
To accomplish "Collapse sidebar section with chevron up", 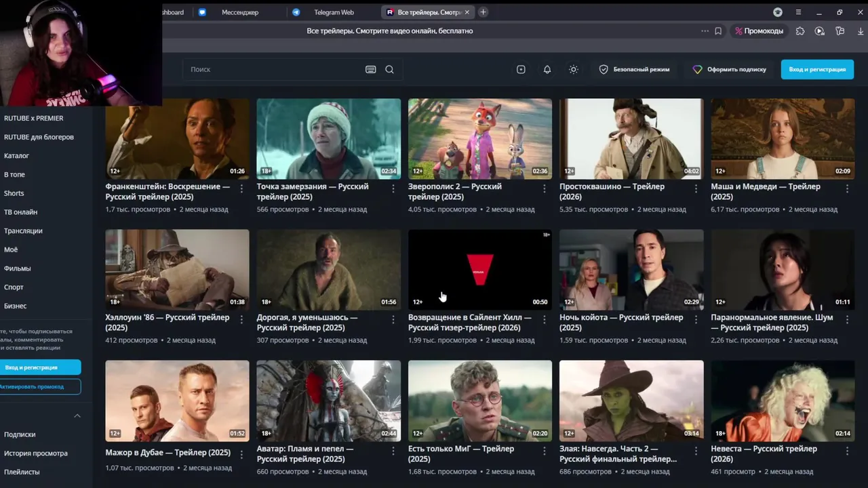I will [x=77, y=415].
